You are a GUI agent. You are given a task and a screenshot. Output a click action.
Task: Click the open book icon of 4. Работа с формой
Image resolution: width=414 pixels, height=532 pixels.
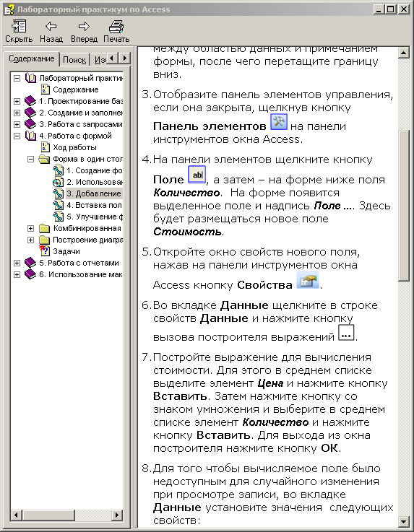coord(30,136)
